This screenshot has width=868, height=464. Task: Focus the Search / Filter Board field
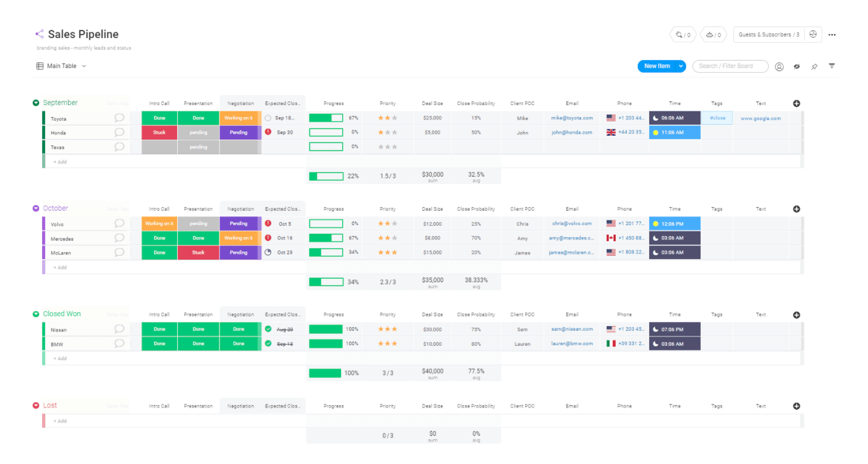coord(731,66)
